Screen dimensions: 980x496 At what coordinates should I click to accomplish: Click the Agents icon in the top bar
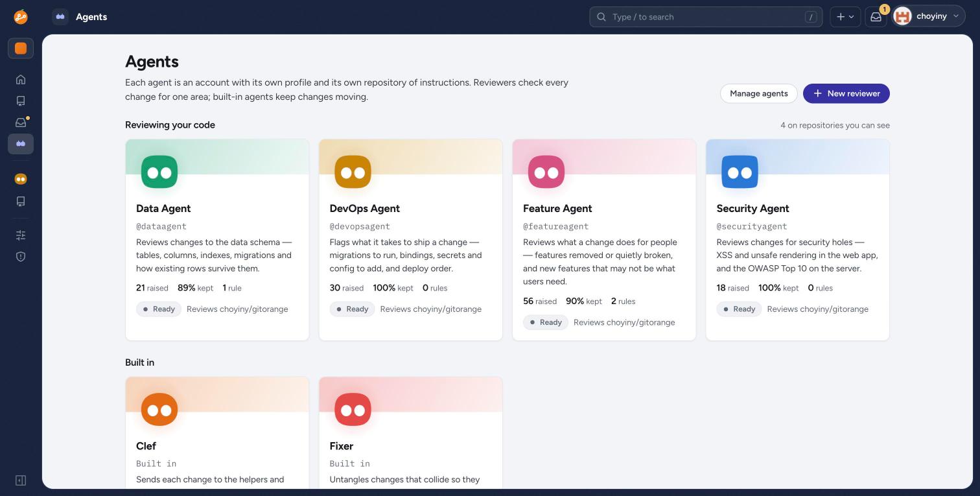click(60, 17)
